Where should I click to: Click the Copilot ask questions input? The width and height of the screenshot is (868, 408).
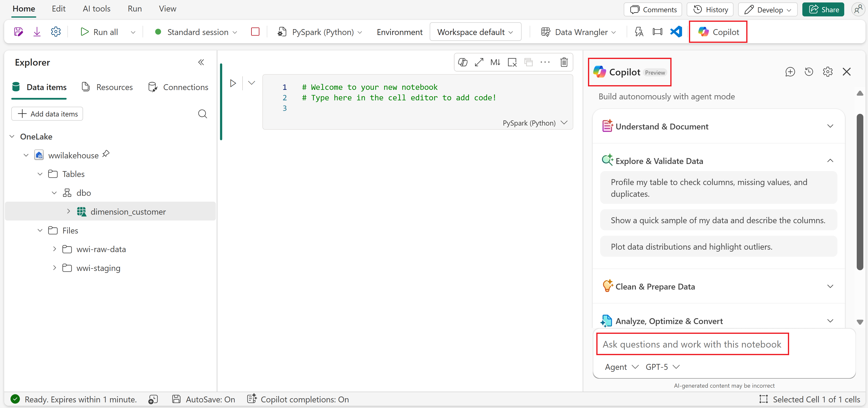[692, 344]
